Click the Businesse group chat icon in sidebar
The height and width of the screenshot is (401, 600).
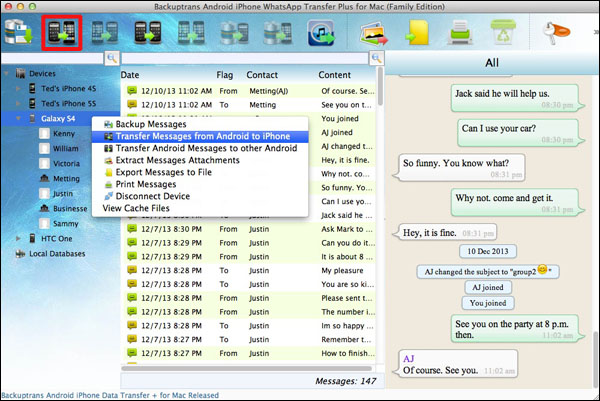point(44,208)
